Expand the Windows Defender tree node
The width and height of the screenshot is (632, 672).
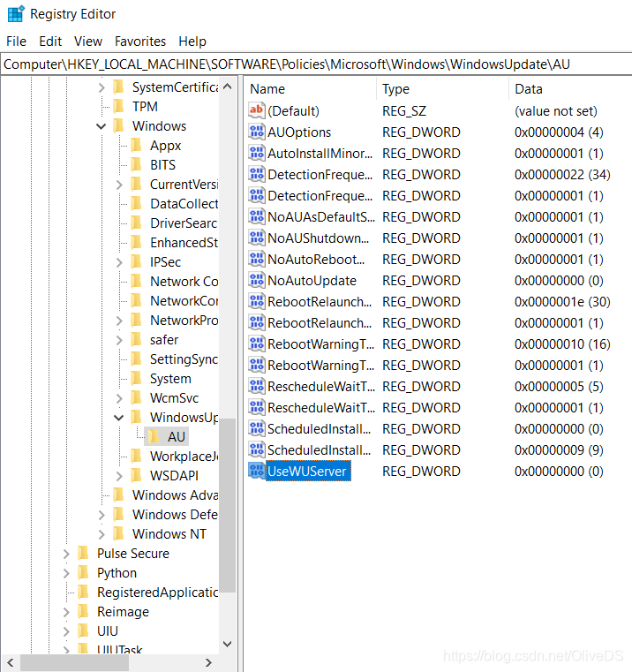pos(102,515)
